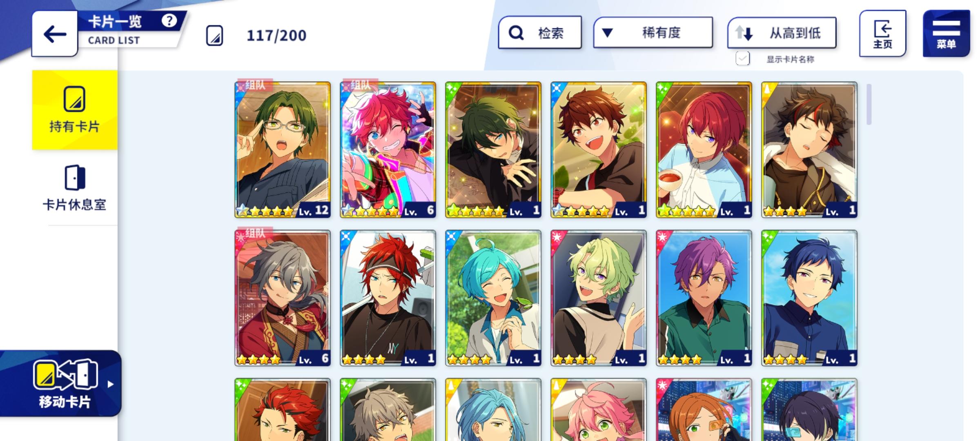This screenshot has height=441, width=980.
Task: Select the pink-haired winking card at Lv. 6
Action: (x=388, y=150)
